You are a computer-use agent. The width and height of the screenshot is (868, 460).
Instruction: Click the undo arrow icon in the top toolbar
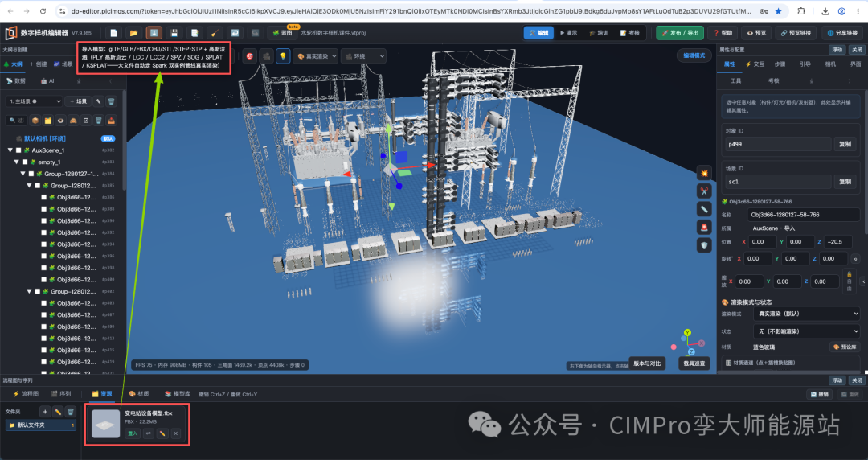(x=235, y=33)
